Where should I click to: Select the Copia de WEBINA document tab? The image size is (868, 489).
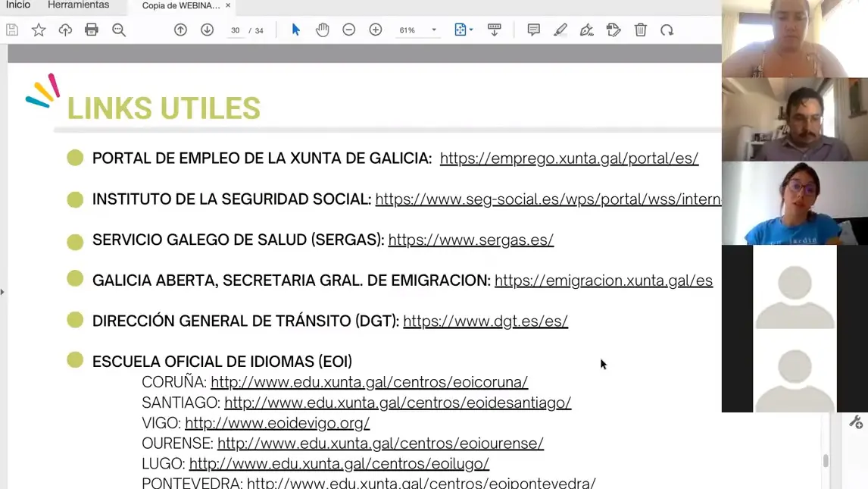tap(180, 5)
